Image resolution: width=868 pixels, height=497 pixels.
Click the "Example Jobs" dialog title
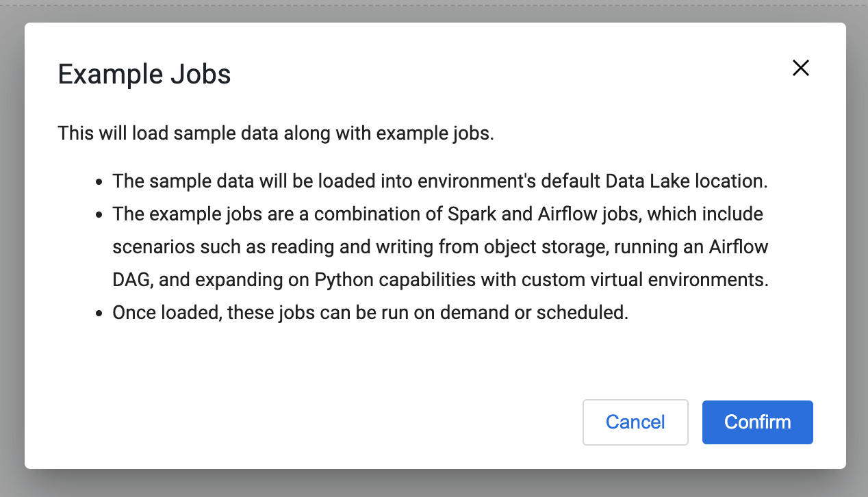(144, 74)
